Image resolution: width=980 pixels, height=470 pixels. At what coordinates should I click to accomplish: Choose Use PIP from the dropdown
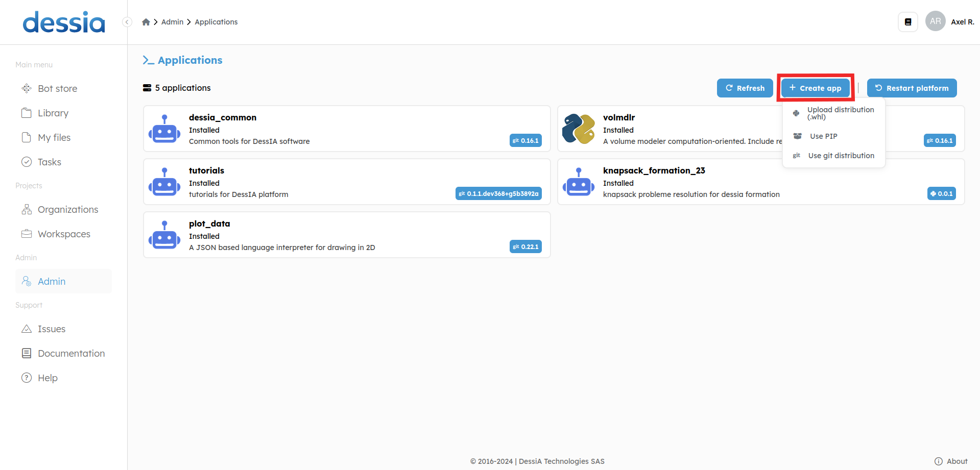pos(834,136)
